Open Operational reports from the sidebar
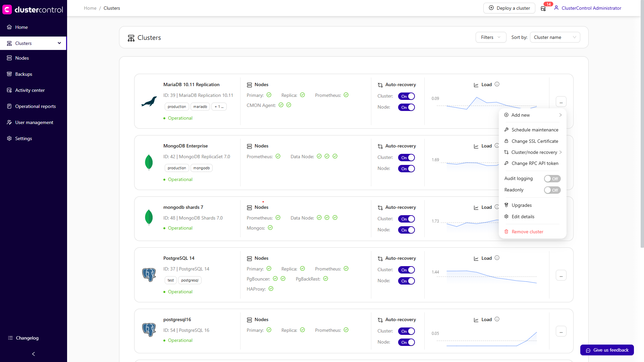 pos(9,106)
